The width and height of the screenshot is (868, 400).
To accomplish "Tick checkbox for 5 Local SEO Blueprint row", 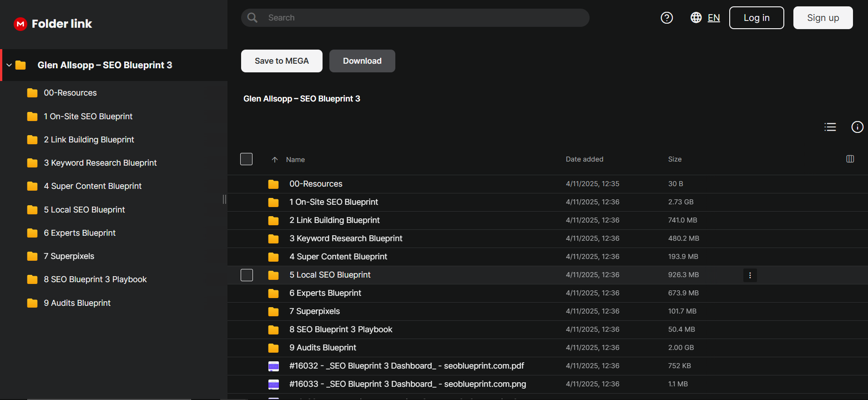I will tap(247, 275).
